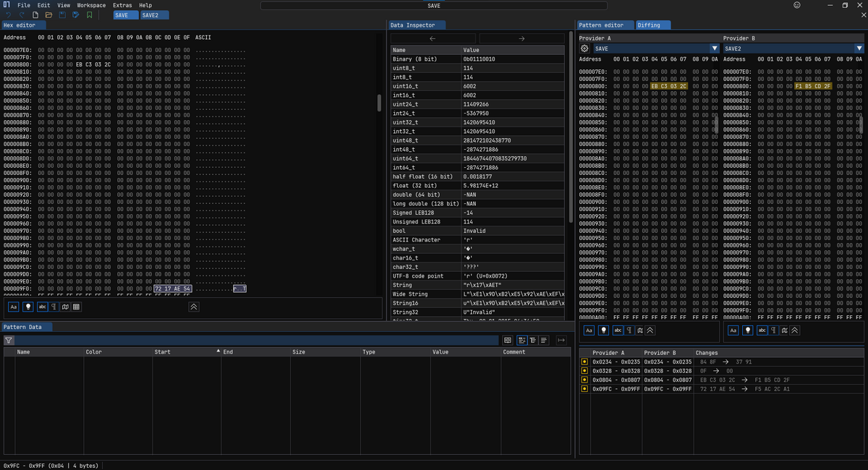Click the pilcrow icon in Provider B footer
This screenshot has height=470, width=868.
(774, 330)
